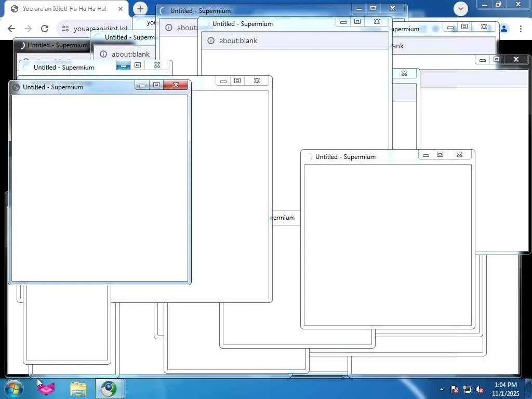Expand the tab search chevron in the title bar

pyautogui.click(x=461, y=9)
